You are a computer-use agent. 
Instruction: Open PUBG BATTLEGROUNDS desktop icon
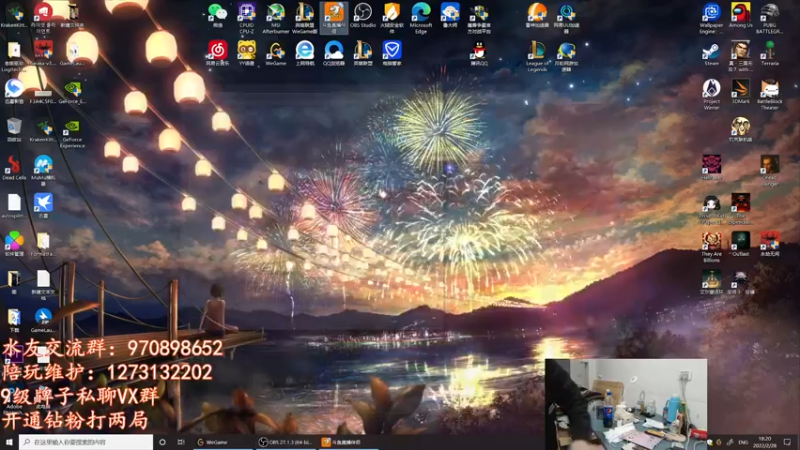pos(769,18)
